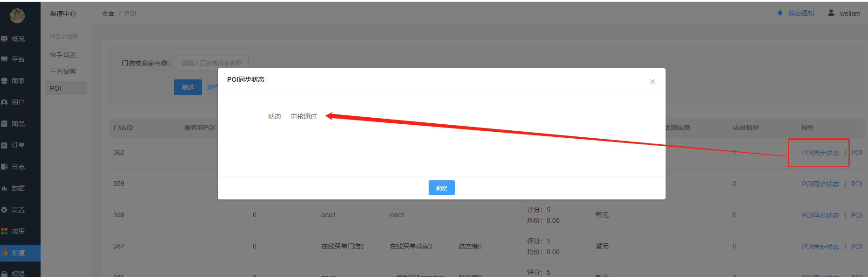Select 快手设置 in the submenu
Viewport: 868px width, 277px height.
pyautogui.click(x=63, y=55)
